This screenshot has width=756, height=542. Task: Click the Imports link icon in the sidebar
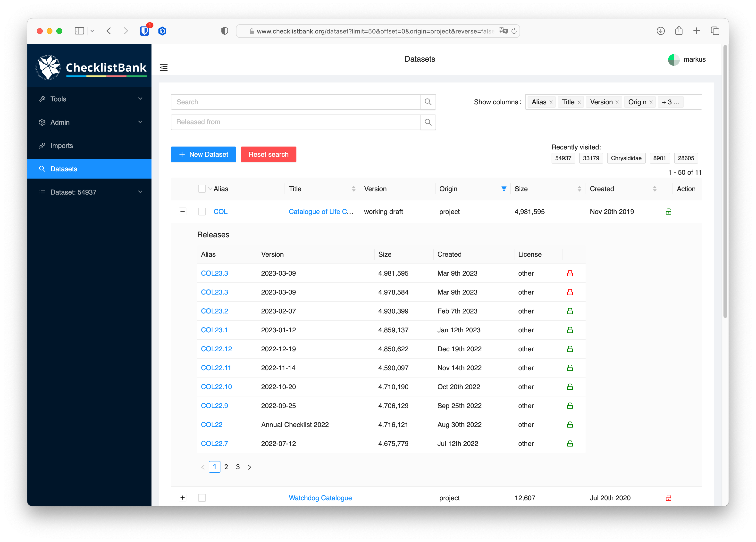tap(42, 146)
